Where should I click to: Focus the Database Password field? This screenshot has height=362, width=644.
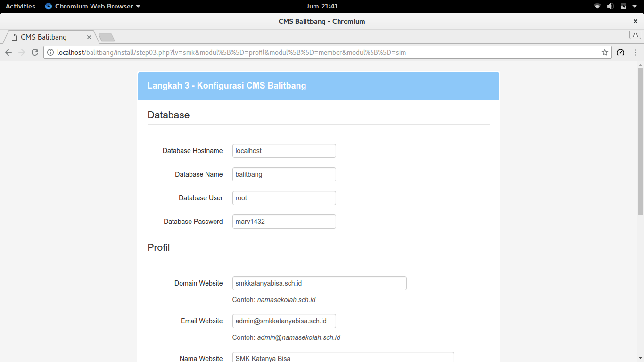(284, 222)
